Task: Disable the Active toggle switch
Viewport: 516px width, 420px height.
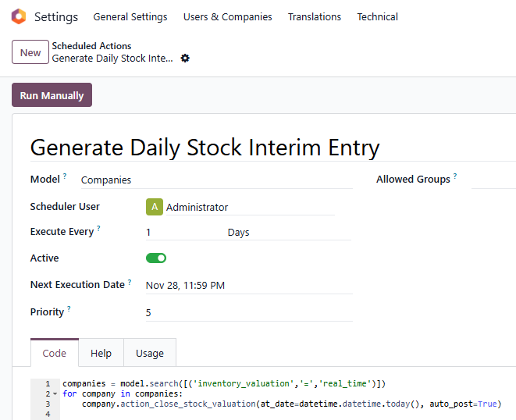Action: [156, 258]
